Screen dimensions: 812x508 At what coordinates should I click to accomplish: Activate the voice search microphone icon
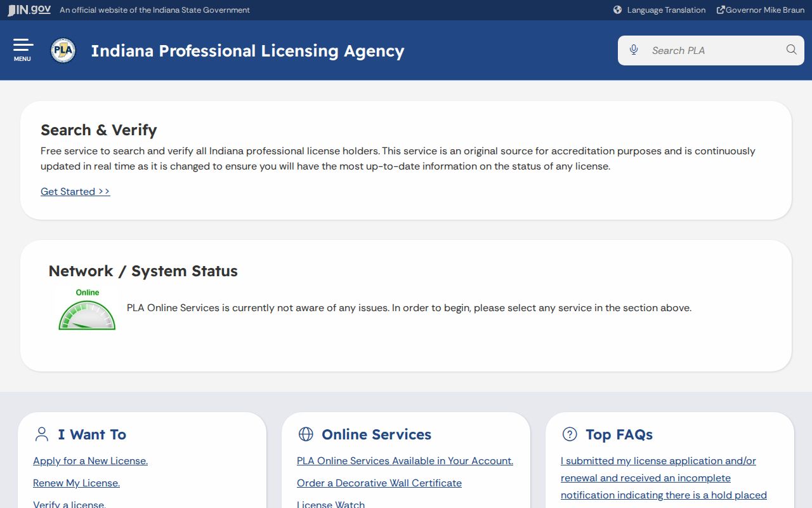(x=633, y=50)
